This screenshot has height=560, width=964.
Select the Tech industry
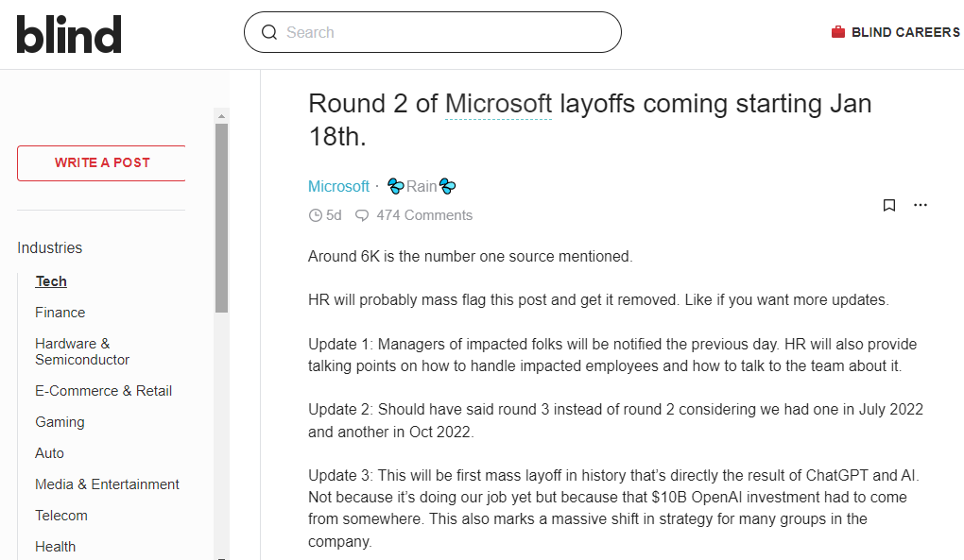pos(51,281)
